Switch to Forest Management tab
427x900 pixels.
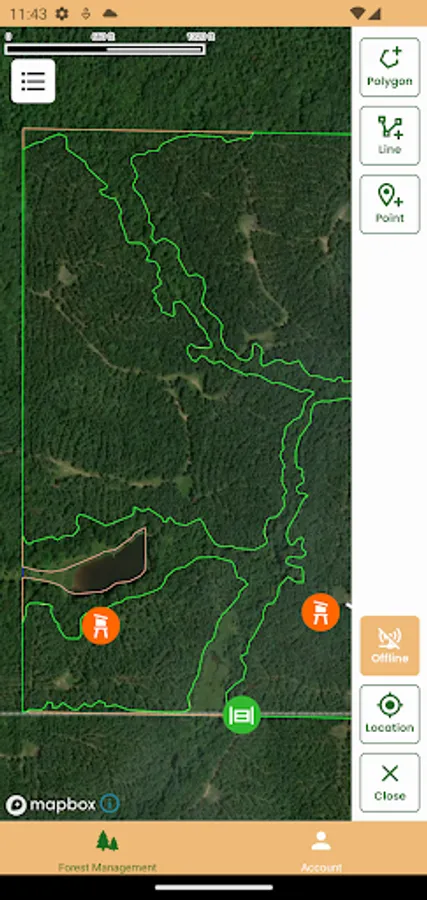pos(107,851)
